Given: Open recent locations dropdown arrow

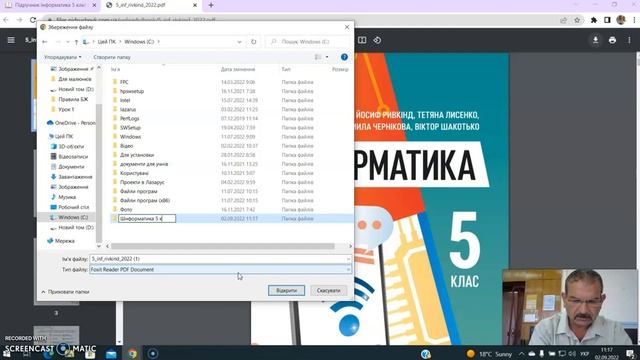Looking at the screenshot, I should [x=67, y=42].
